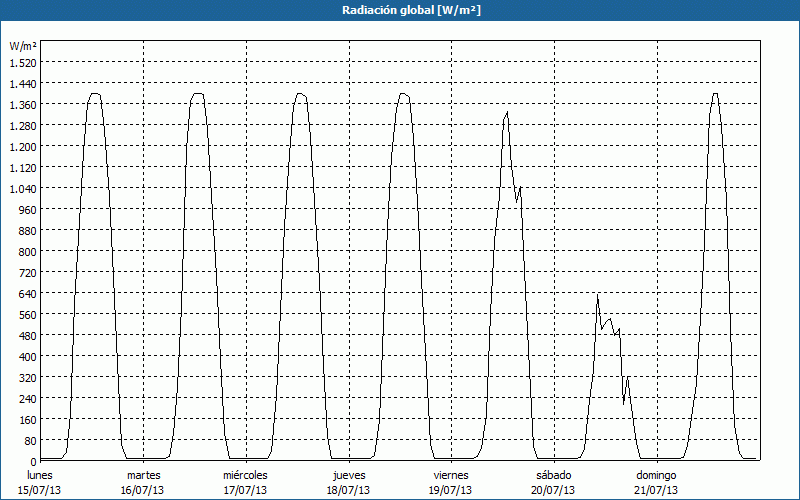Screen dimensions: 800x500
Task: Click the peak of Sunday's radiation curve
Action: (x=714, y=93)
